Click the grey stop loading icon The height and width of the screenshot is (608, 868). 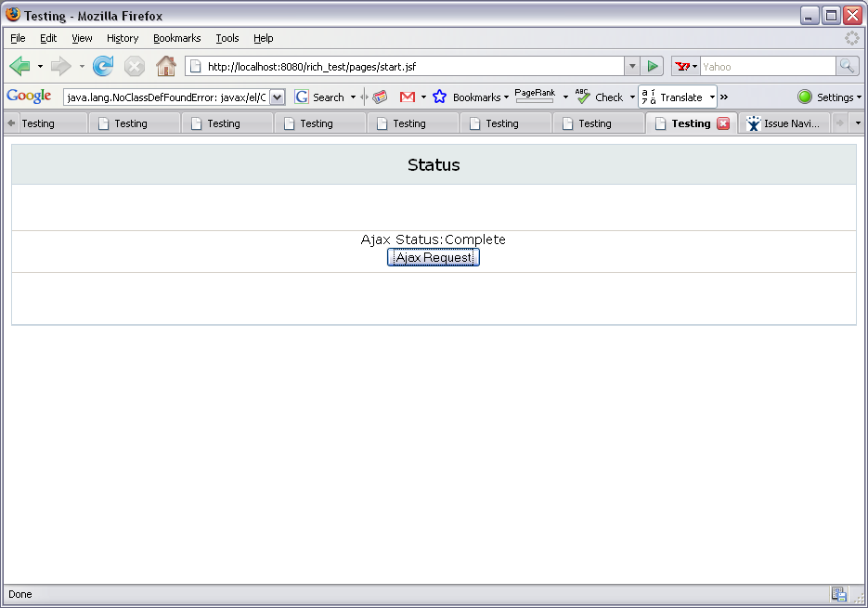pyautogui.click(x=134, y=67)
